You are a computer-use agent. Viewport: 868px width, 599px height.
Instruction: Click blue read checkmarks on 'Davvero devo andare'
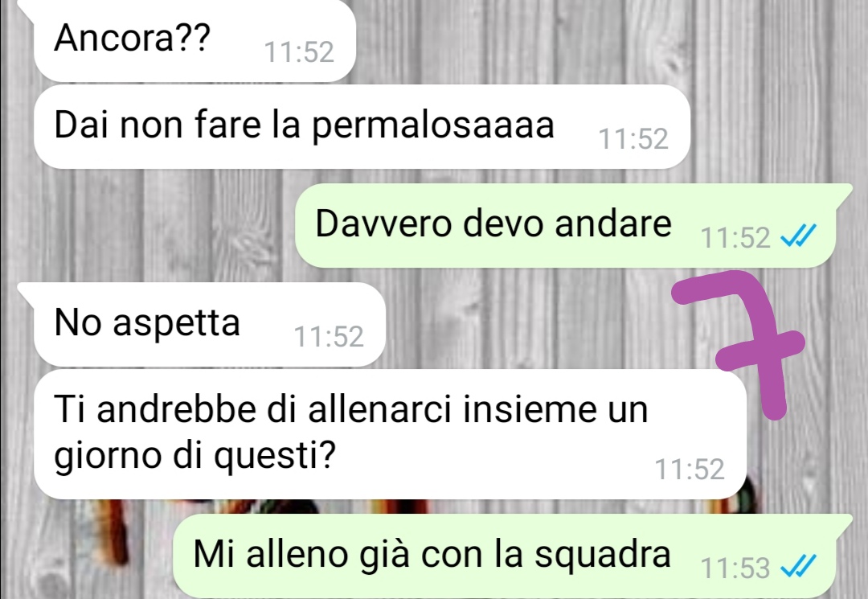point(798,237)
